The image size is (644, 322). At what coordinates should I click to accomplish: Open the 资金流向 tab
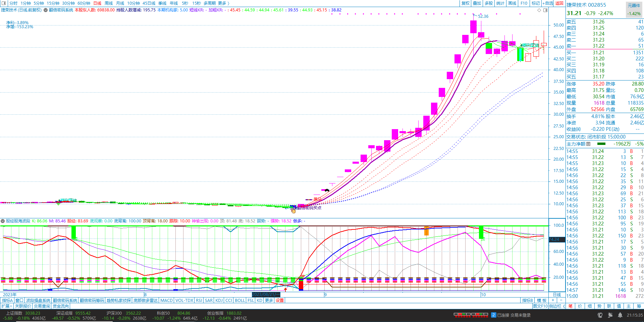(61, 306)
